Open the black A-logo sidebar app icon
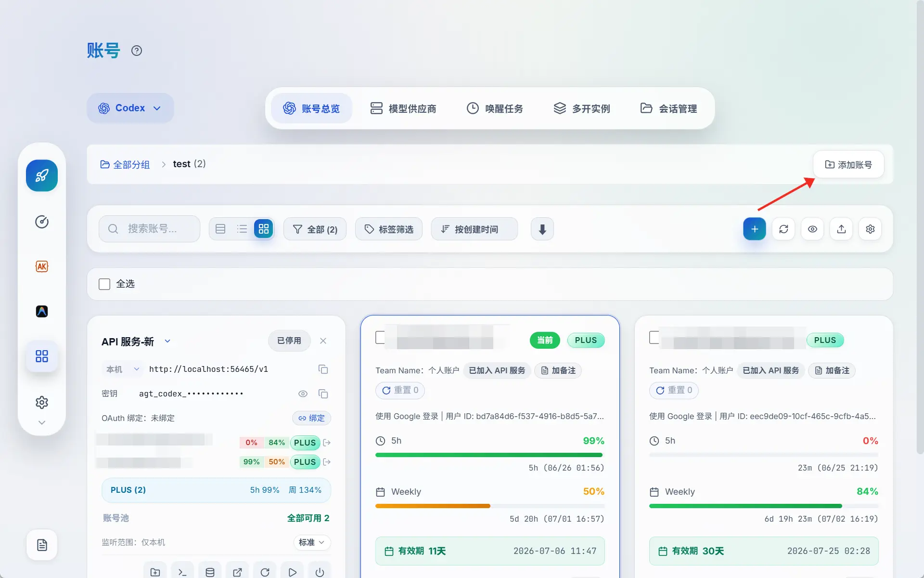This screenshot has height=578, width=924. pyautogui.click(x=42, y=311)
